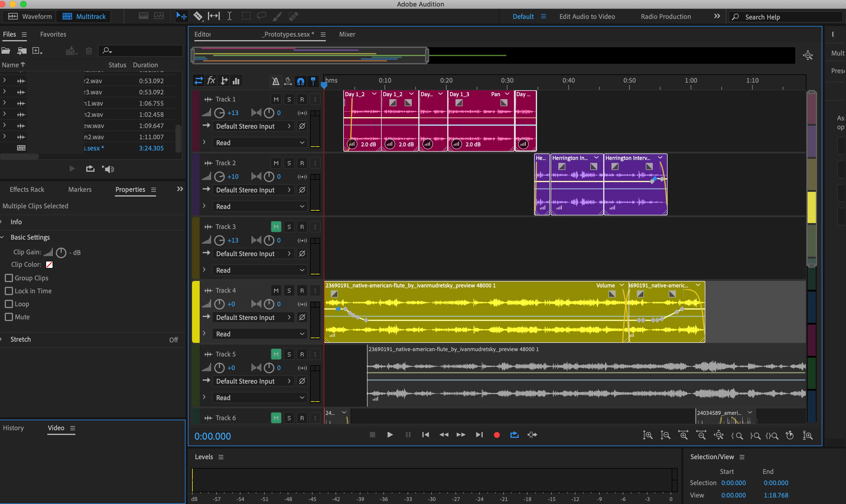Image resolution: width=846 pixels, height=504 pixels.
Task: Enable the Lock in Time checkbox
Action: (9, 291)
